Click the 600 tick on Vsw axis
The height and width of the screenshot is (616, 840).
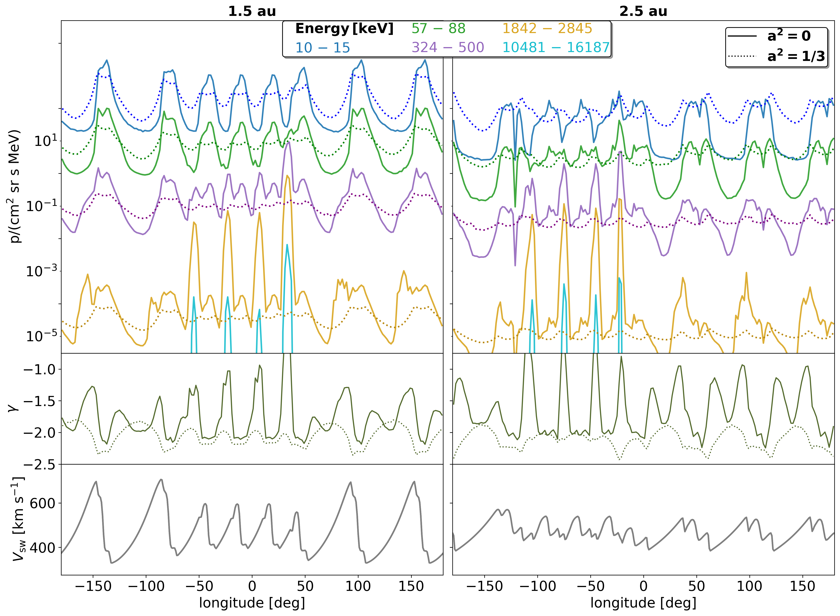coord(42,503)
